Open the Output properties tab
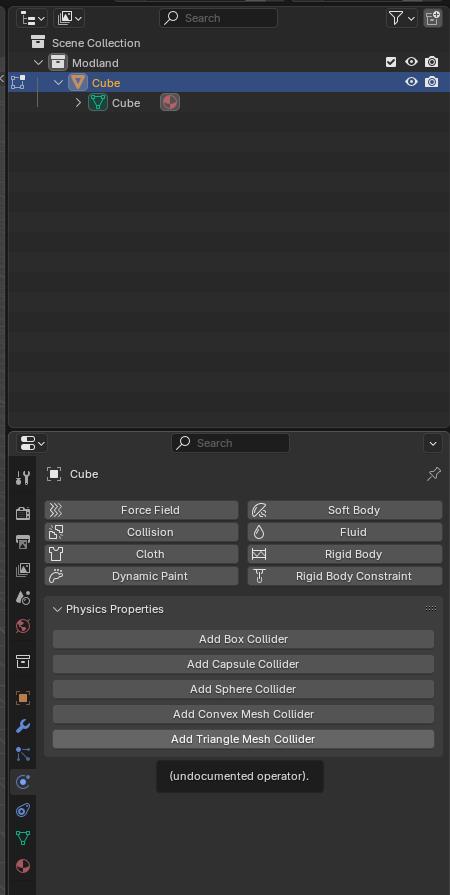This screenshot has width=450, height=895. pyautogui.click(x=23, y=541)
